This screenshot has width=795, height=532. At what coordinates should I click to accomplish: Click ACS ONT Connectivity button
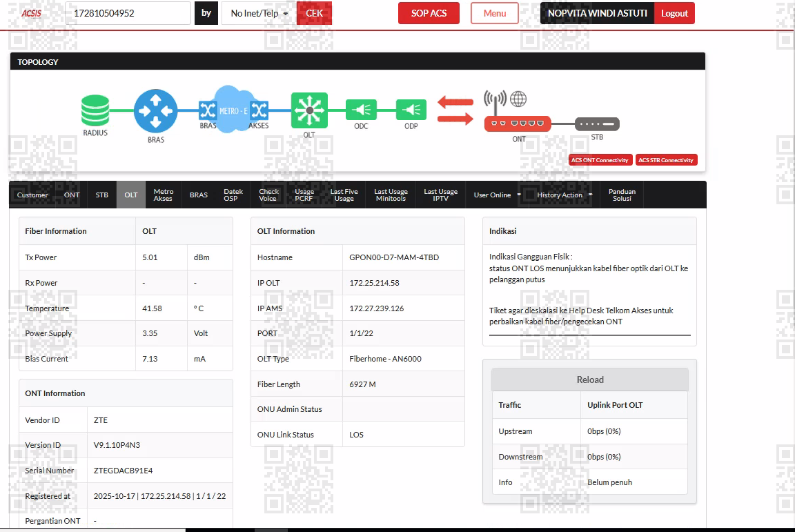coord(600,160)
